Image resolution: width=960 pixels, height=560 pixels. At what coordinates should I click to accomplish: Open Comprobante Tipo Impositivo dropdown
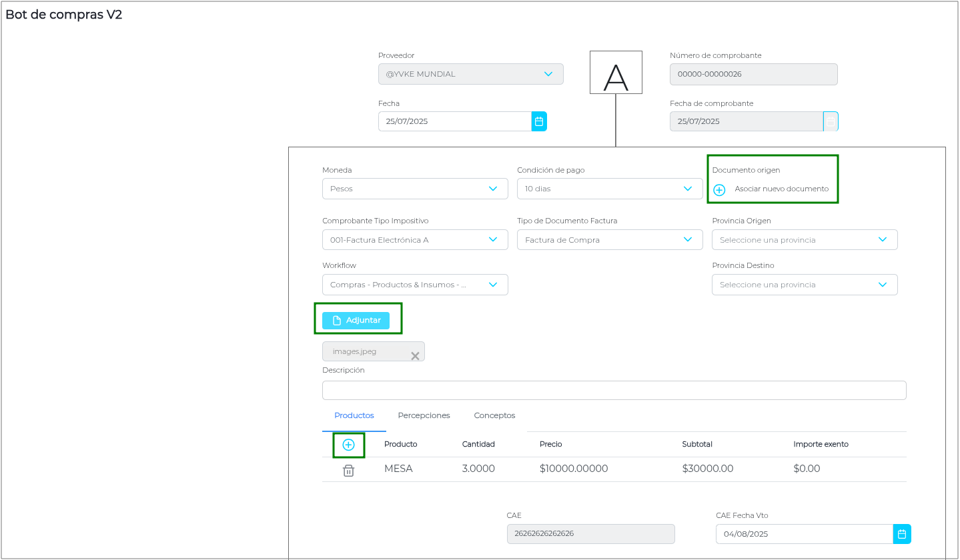coord(492,239)
